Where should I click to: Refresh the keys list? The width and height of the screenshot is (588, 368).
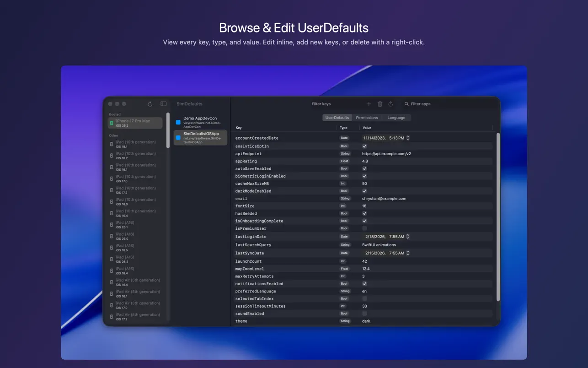coord(391,104)
